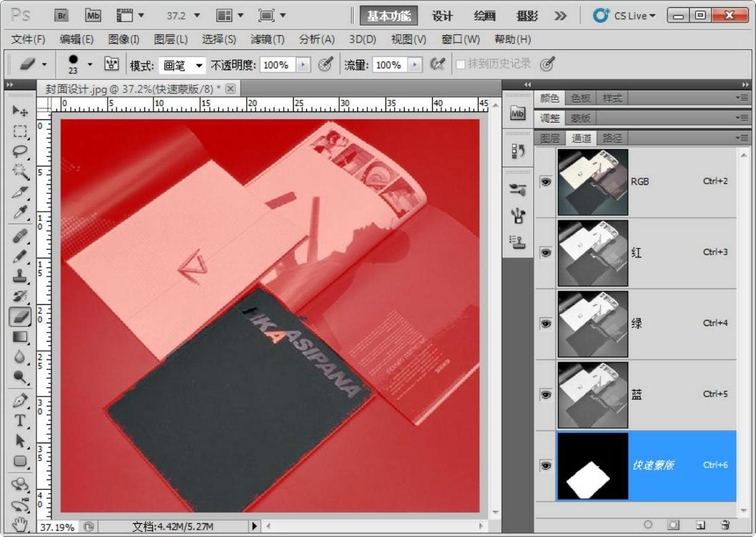Screen dimensions: 756x537
Task: Switch to the 图层 panel tab
Action: 549,138
